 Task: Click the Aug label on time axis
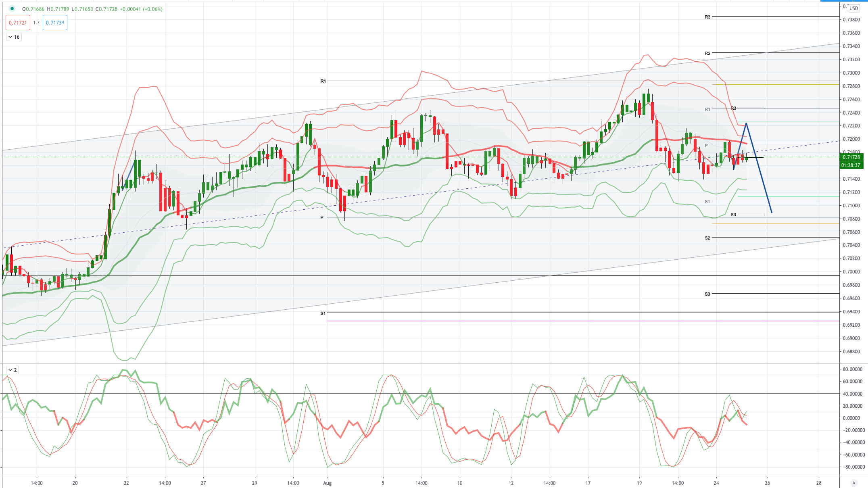[x=328, y=483]
